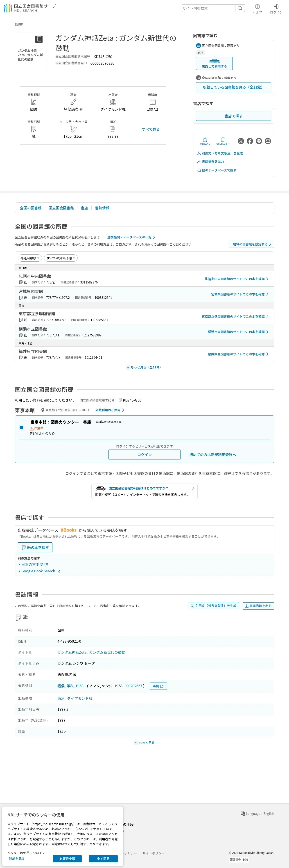Expand もっと見る(全11件) library list
Viewport: 289px width, 868px height.
click(x=144, y=367)
